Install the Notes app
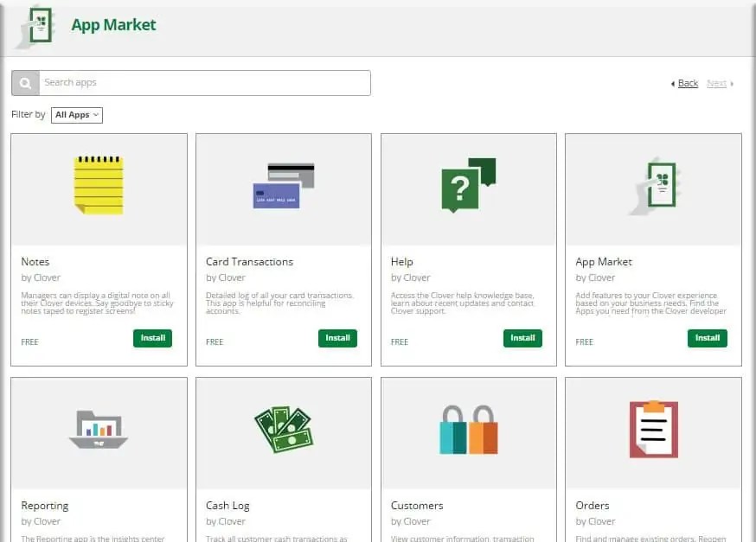This screenshot has height=542, width=756. [152, 338]
